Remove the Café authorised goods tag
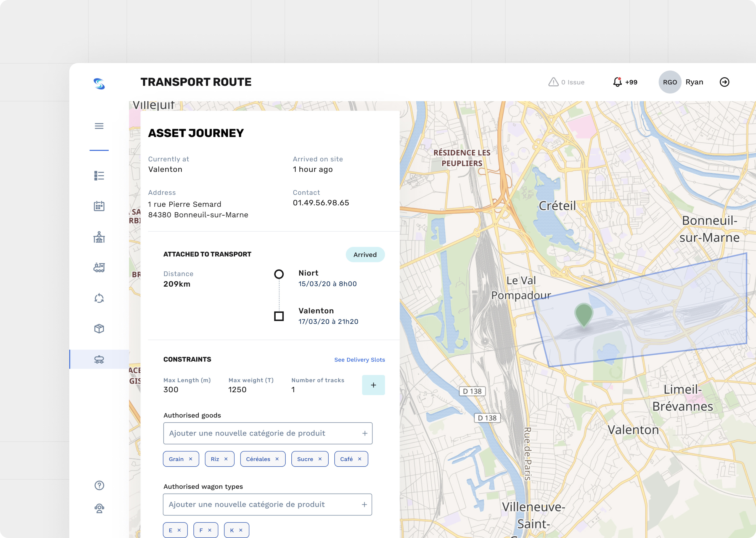Viewport: 756px width, 538px height. (359, 459)
